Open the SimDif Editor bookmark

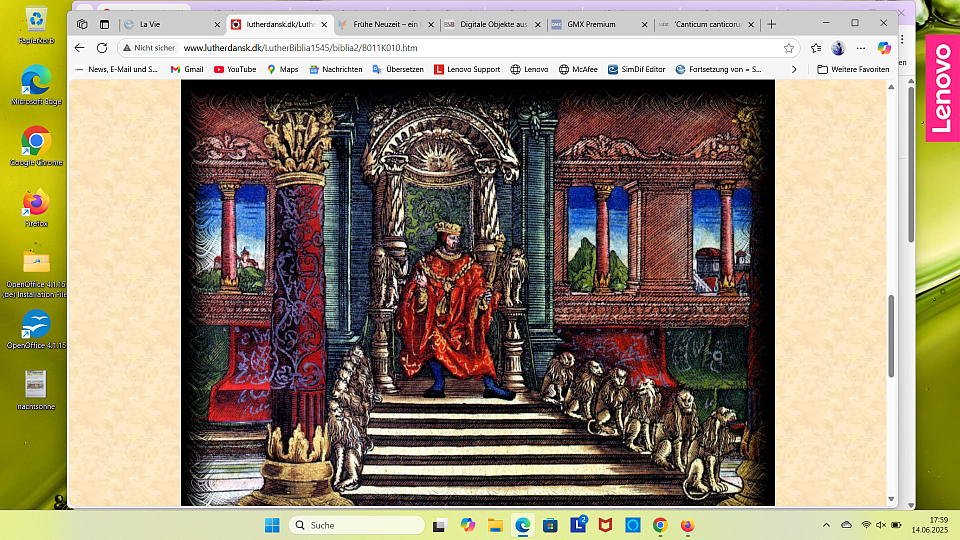click(636, 69)
